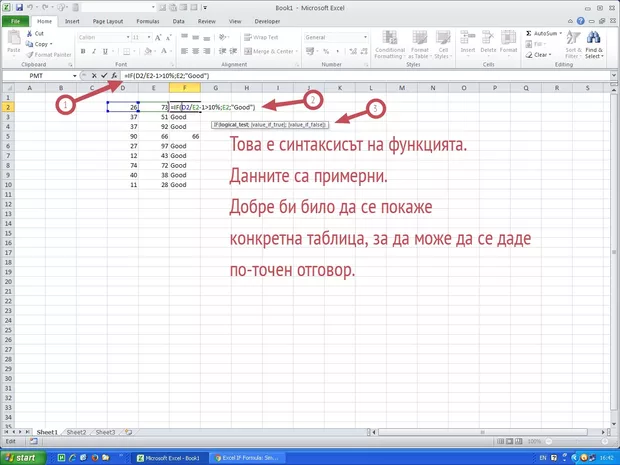Switch to Microsoft Excel - Book1 taskbar button

169,458
